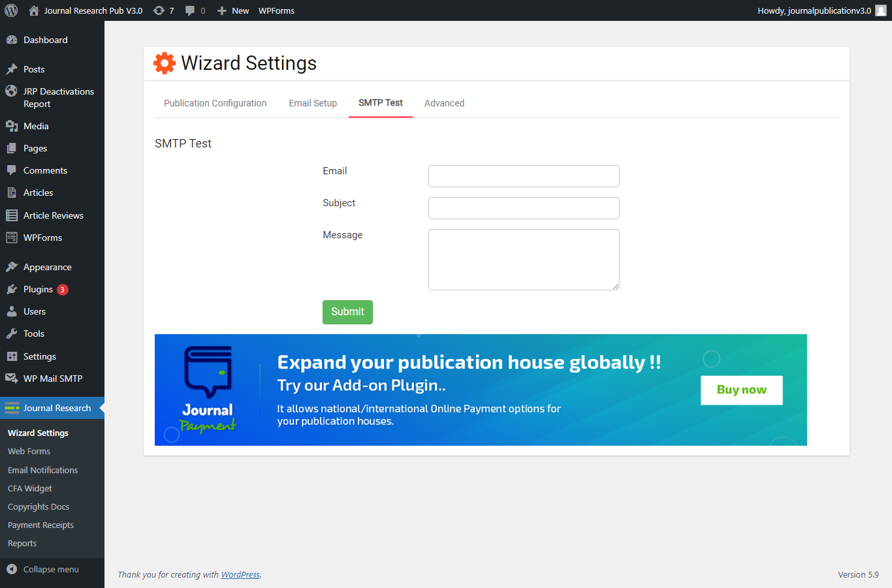Click the WP Mail SMTP envelope icon
Viewport: 892px width, 588px height.
tap(12, 379)
